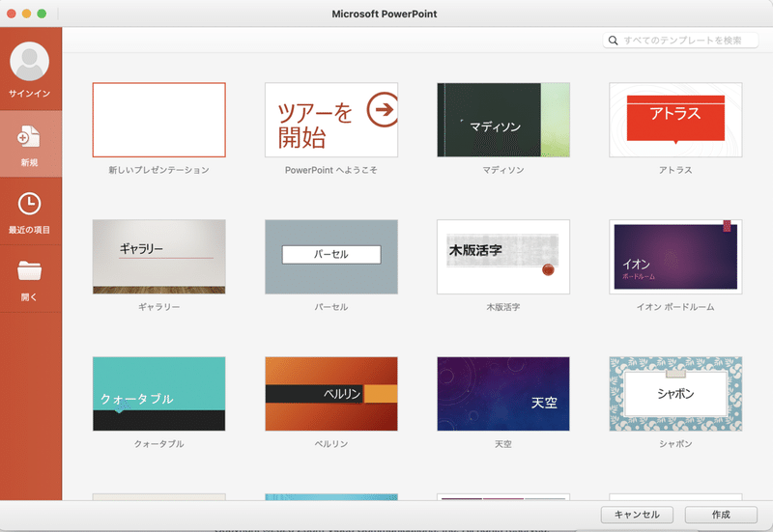Click the イオン ボードルーム caption text

pyautogui.click(x=675, y=307)
